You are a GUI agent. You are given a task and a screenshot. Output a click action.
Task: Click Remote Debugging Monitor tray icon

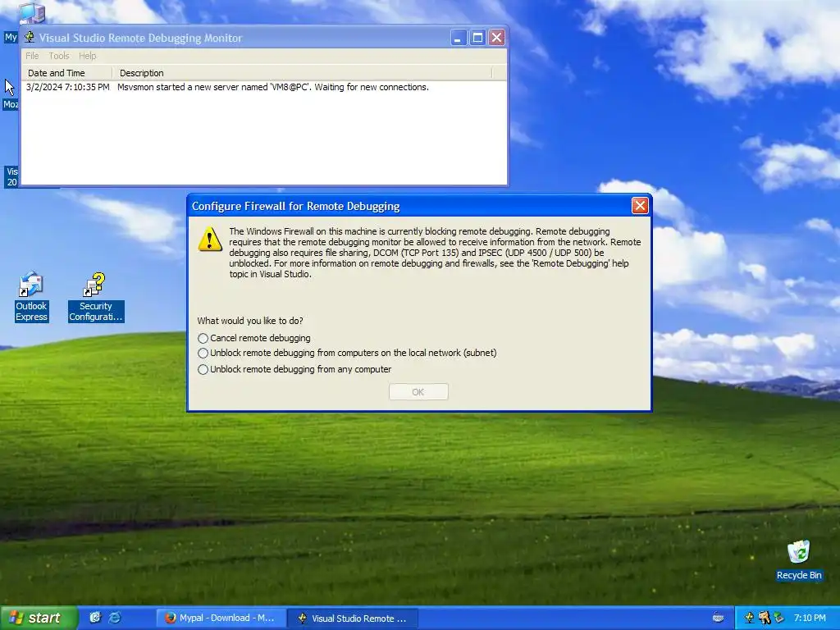click(x=750, y=619)
